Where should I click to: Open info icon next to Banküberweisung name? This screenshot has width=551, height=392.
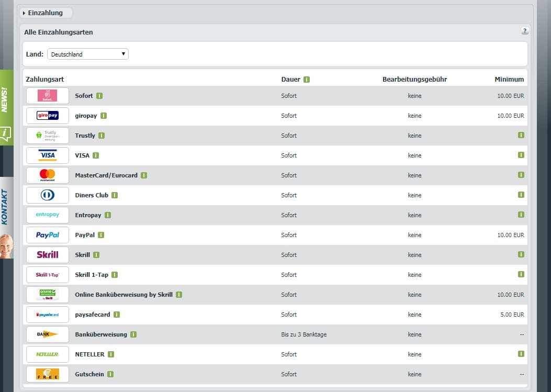[x=133, y=334]
